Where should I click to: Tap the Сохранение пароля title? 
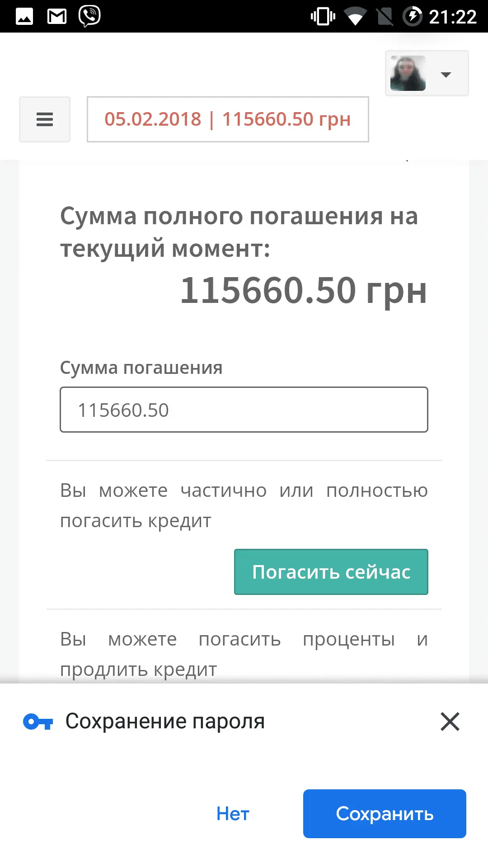(165, 722)
